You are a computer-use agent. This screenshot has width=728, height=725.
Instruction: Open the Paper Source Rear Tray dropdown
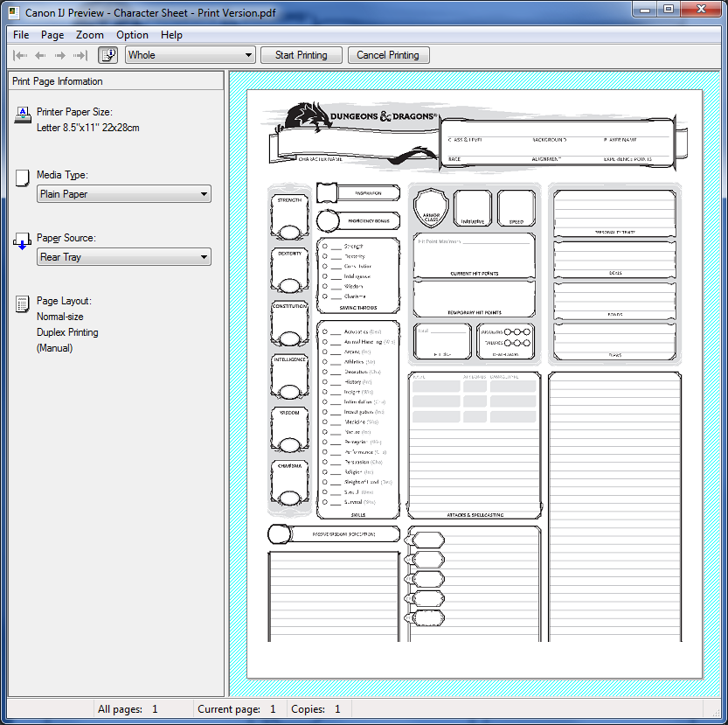[x=124, y=257]
